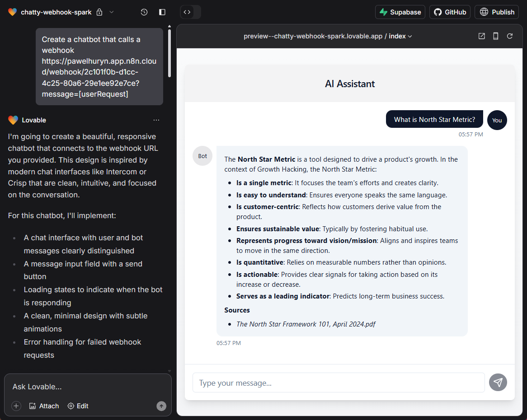Toggle the code editor view switch
Screen dimensions: 527x420
[x=187, y=12]
